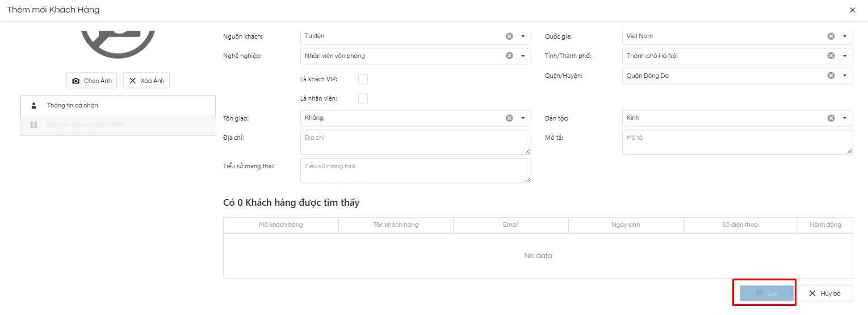Click the Xóa Ảnh button

pyautogui.click(x=146, y=81)
